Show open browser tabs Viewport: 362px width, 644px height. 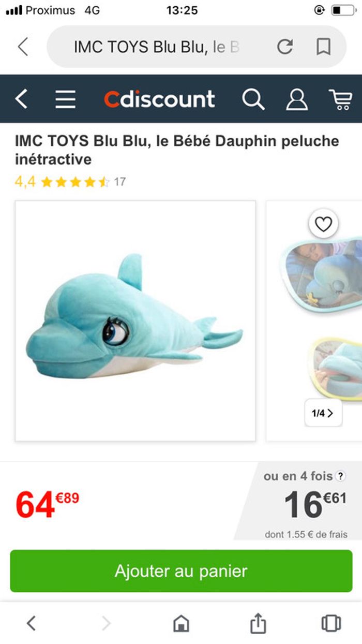[331, 623]
